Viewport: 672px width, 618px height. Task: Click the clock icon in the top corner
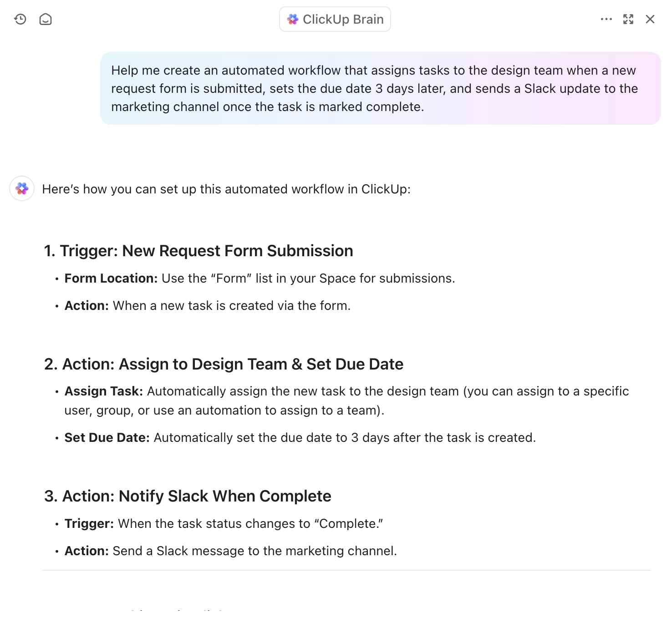[20, 19]
